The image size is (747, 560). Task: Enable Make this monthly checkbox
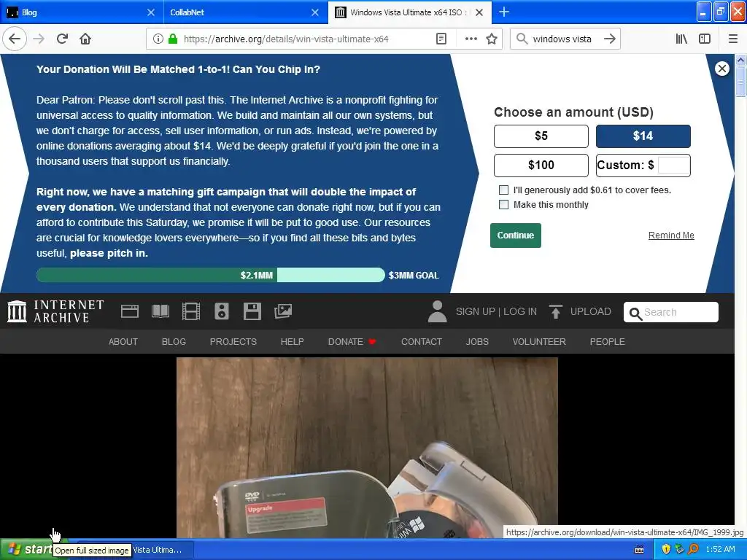(503, 205)
